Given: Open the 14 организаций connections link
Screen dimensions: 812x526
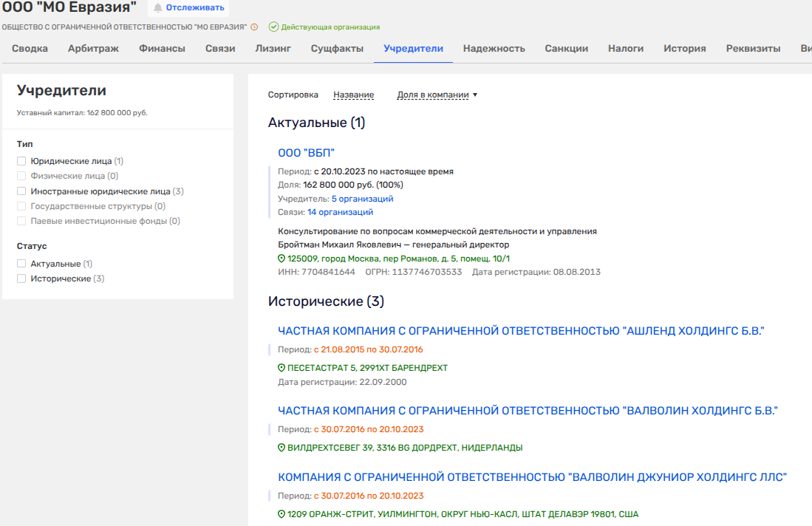Looking at the screenshot, I should 340,213.
